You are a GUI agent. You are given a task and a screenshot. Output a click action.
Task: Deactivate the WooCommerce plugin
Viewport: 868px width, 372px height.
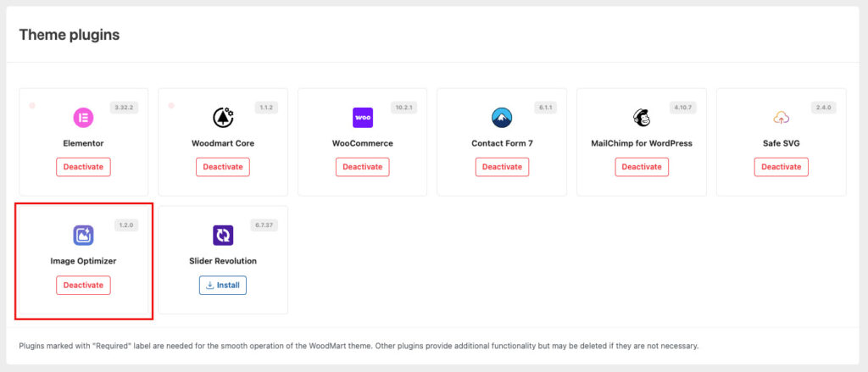(362, 167)
